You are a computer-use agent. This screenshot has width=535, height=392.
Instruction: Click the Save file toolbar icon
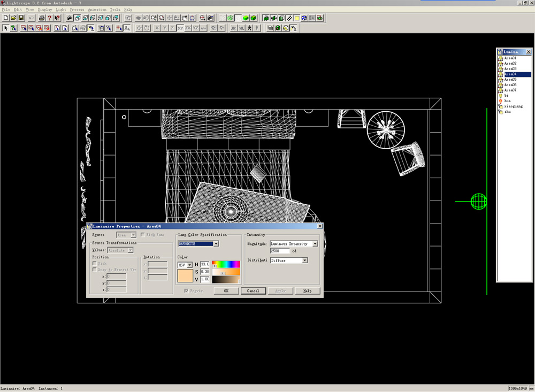21,18
